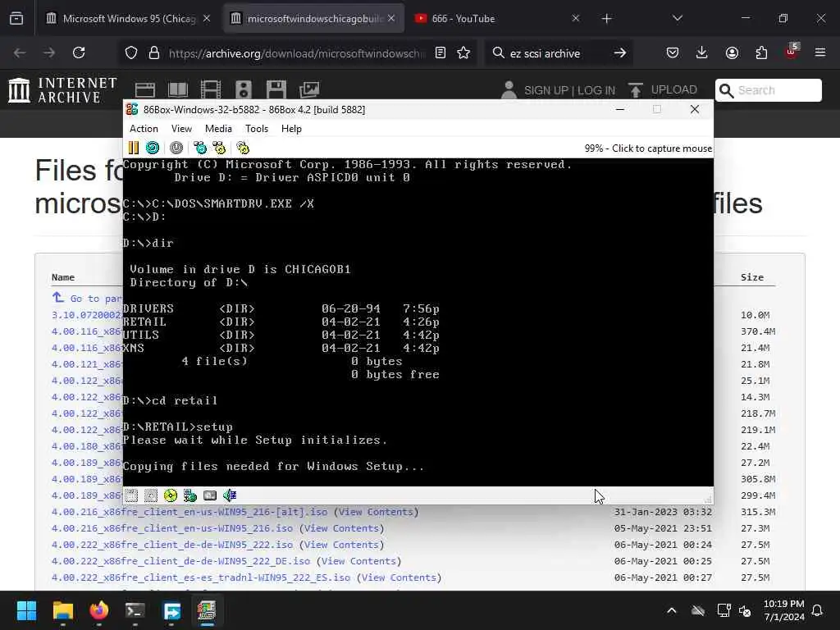The width and height of the screenshot is (840, 630).
Task: Toggle Firefox reader view icon
Action: 441,52
